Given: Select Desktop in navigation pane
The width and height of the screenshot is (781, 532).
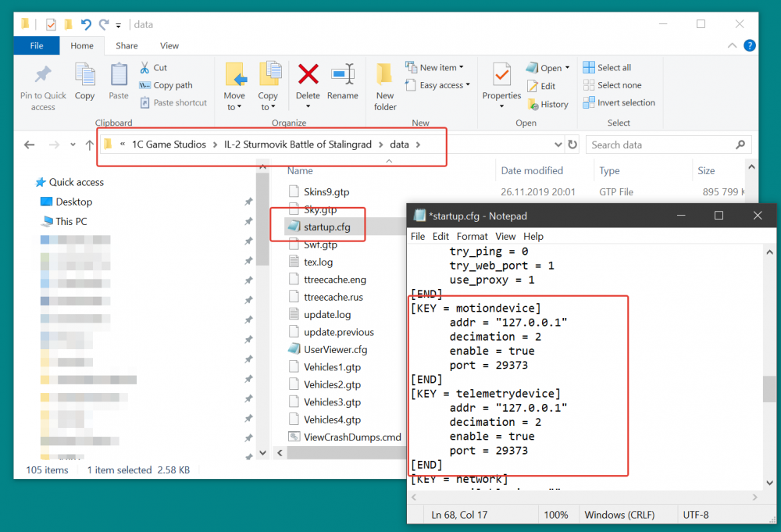Looking at the screenshot, I should click(66, 202).
